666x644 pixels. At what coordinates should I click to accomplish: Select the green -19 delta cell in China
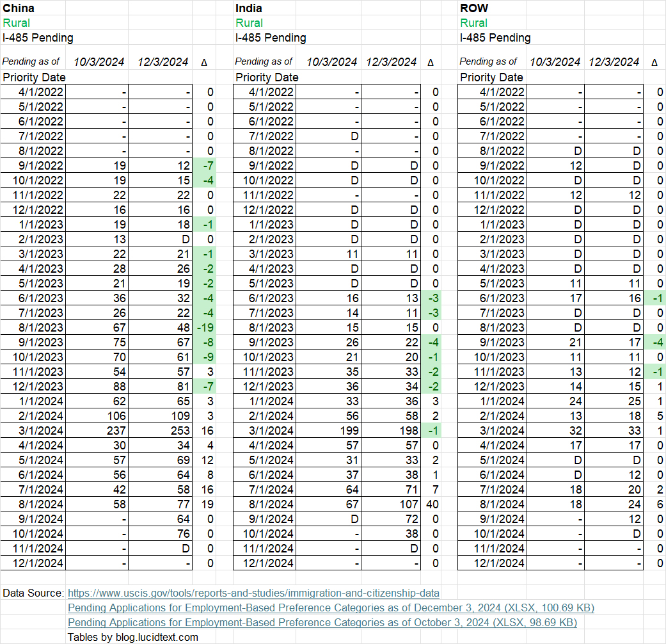(x=205, y=327)
